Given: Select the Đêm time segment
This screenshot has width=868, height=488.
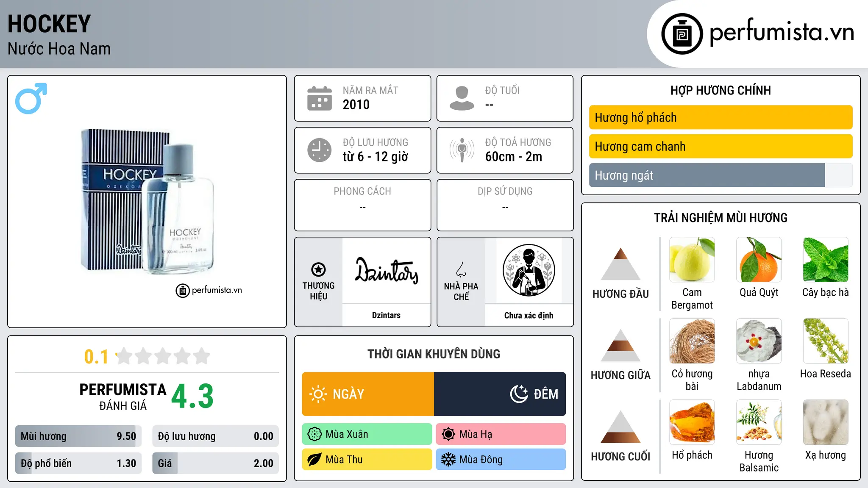Looking at the screenshot, I should coord(500,394).
